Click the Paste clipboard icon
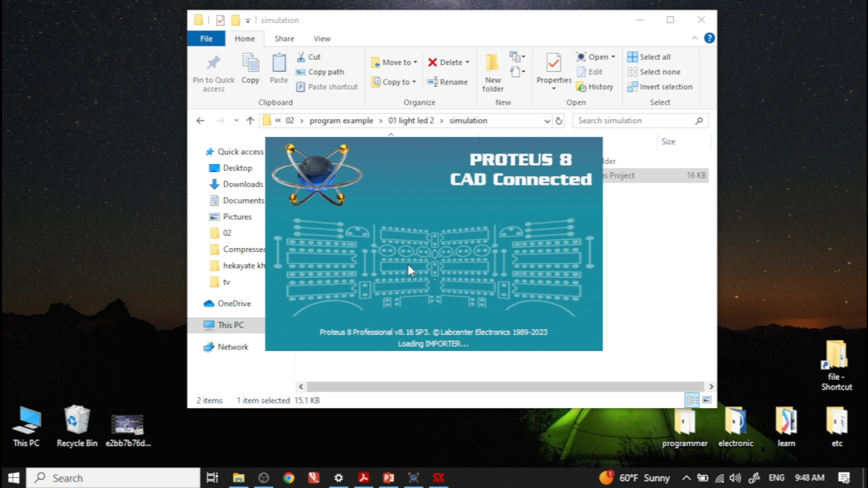Image resolution: width=868 pixels, height=488 pixels. tap(279, 63)
